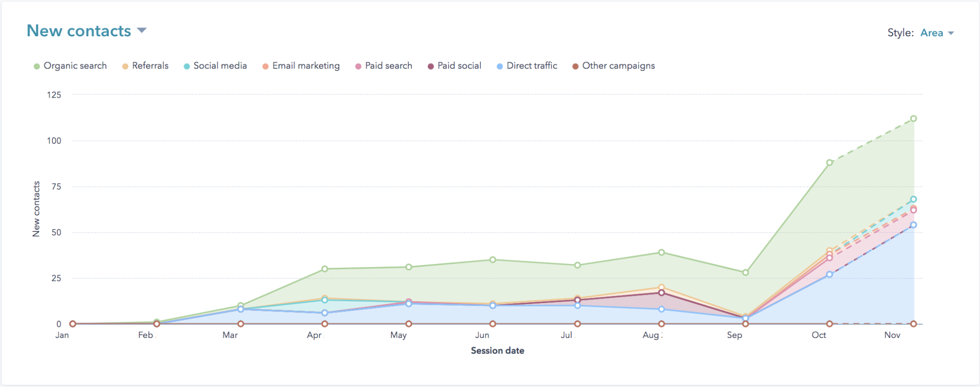Click the 100 label on y-axis

[x=54, y=141]
